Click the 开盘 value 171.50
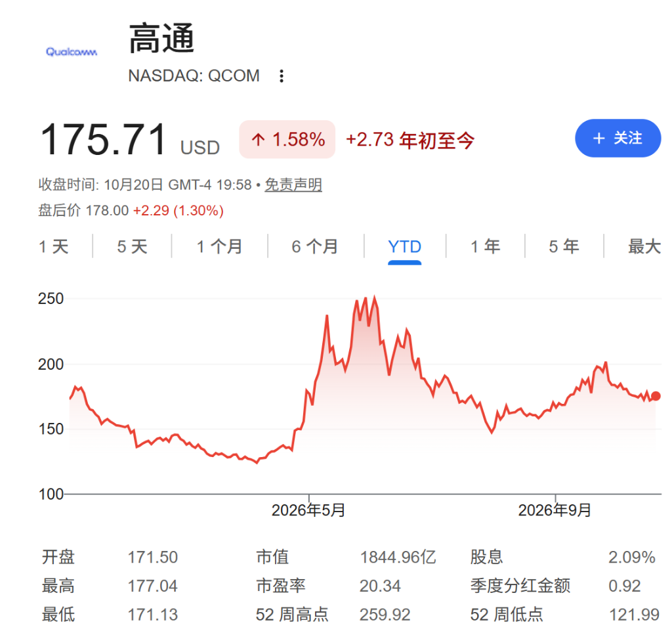The width and height of the screenshot is (672, 635). [152, 558]
